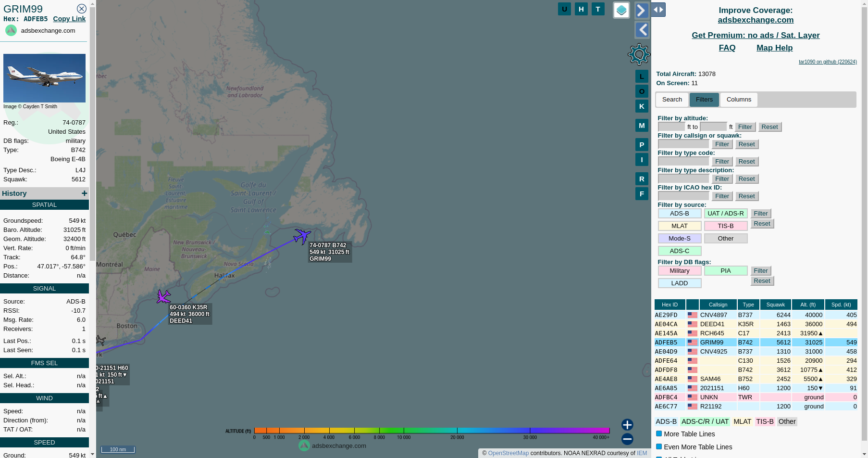Viewport: 868px width, 458px height.
Task: Toggle Mode-S source filter
Action: tap(680, 239)
